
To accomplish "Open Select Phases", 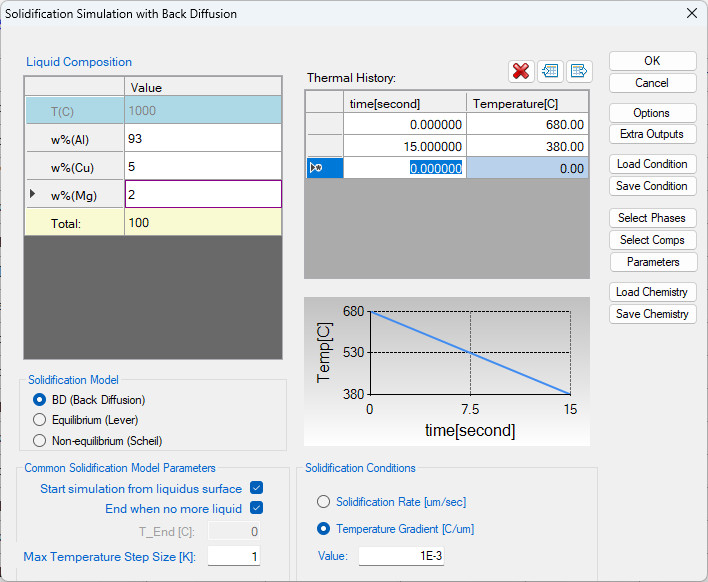I will [x=652, y=218].
